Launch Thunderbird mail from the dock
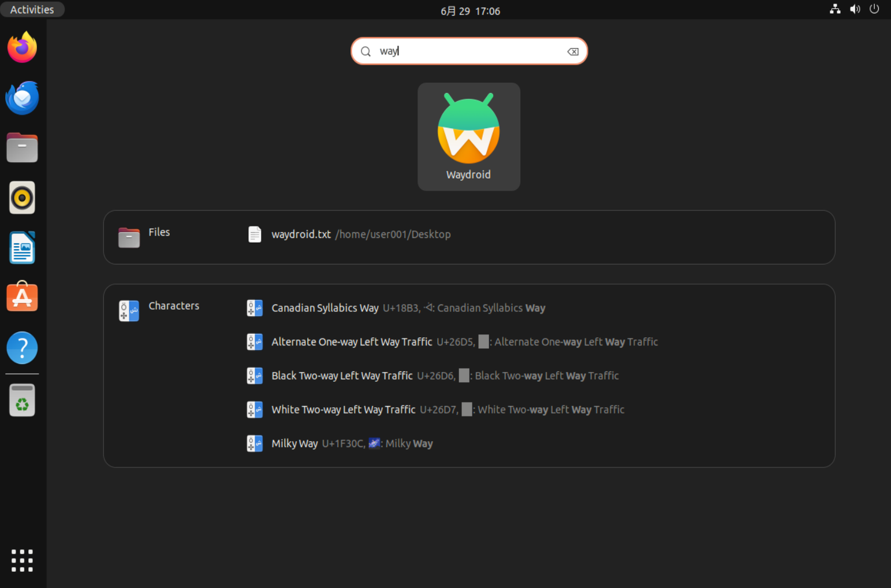 pos(23,98)
